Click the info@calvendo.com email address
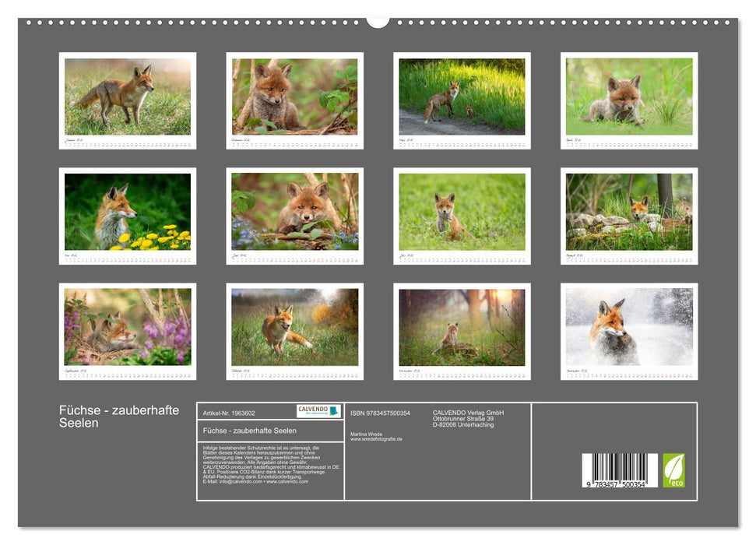Screen dimensions: 756x545 237,482
